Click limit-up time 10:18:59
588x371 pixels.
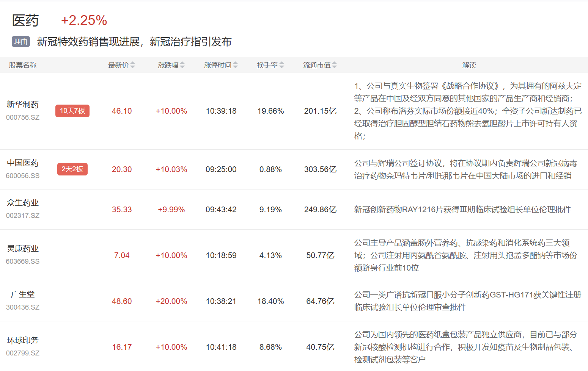(221, 255)
